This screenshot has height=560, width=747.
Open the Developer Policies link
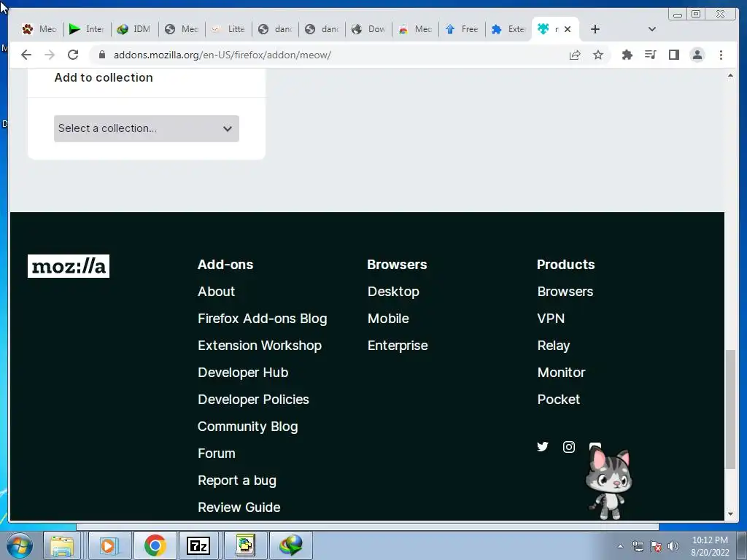253,400
